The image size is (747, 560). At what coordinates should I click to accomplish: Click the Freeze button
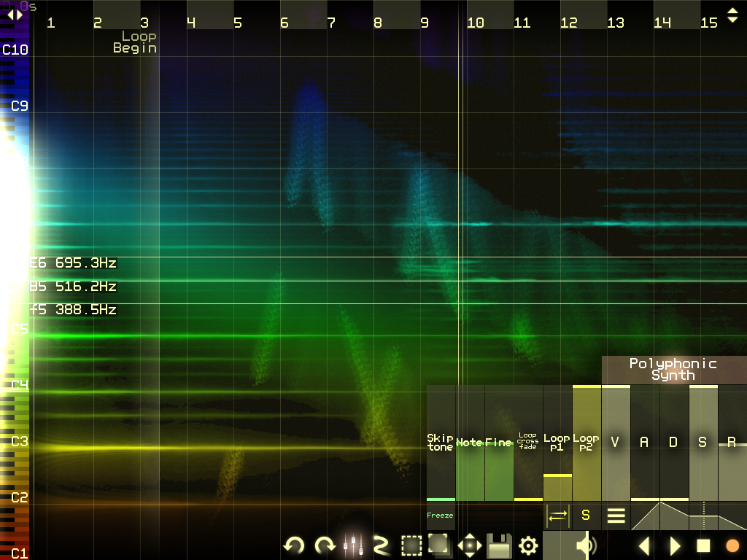(440, 516)
